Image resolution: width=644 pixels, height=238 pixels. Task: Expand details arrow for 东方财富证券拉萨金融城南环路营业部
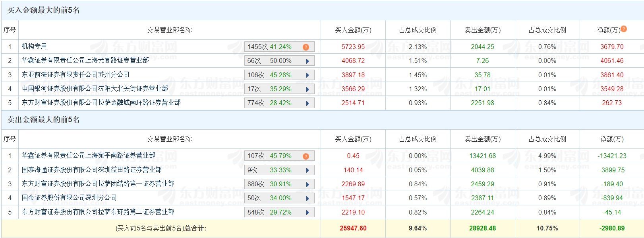[307, 103]
